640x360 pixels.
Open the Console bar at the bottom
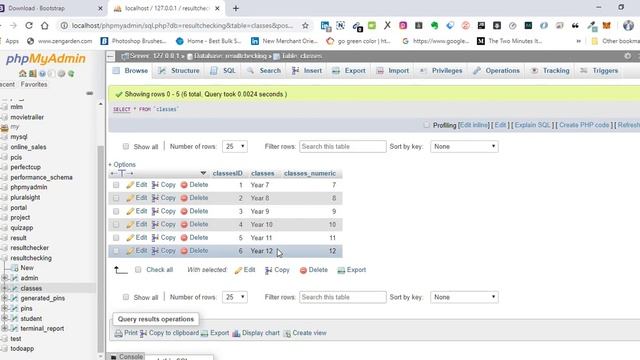tap(127, 356)
